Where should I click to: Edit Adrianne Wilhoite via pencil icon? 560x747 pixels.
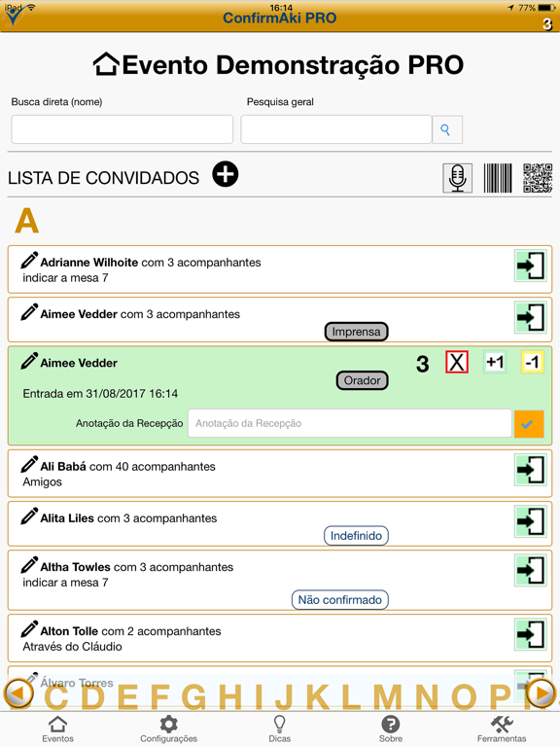pyautogui.click(x=29, y=261)
